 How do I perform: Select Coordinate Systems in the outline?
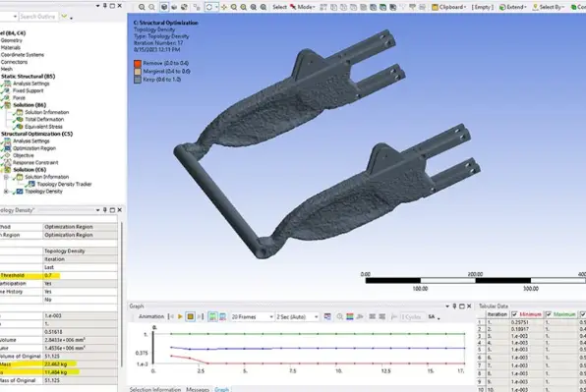click(23, 55)
